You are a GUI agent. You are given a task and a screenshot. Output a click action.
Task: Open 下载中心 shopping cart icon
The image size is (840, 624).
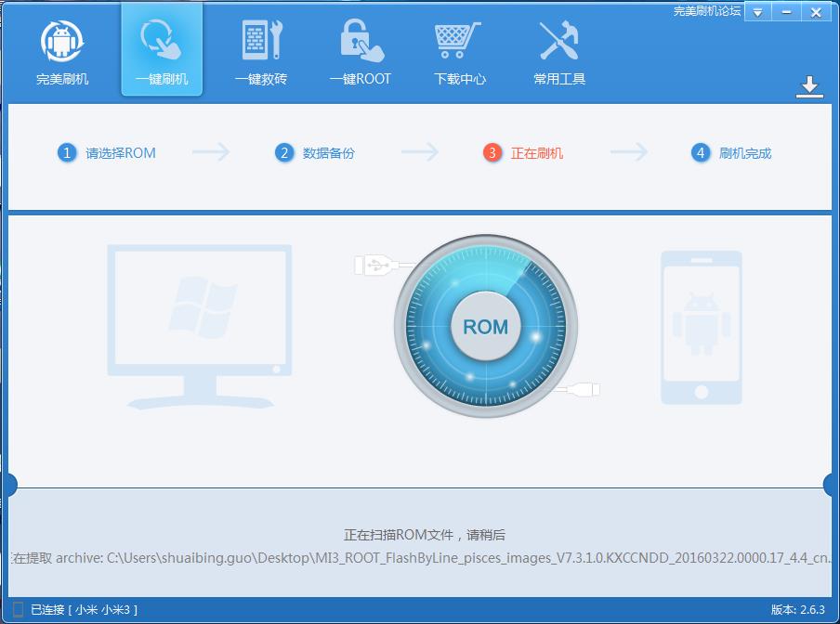click(459, 41)
